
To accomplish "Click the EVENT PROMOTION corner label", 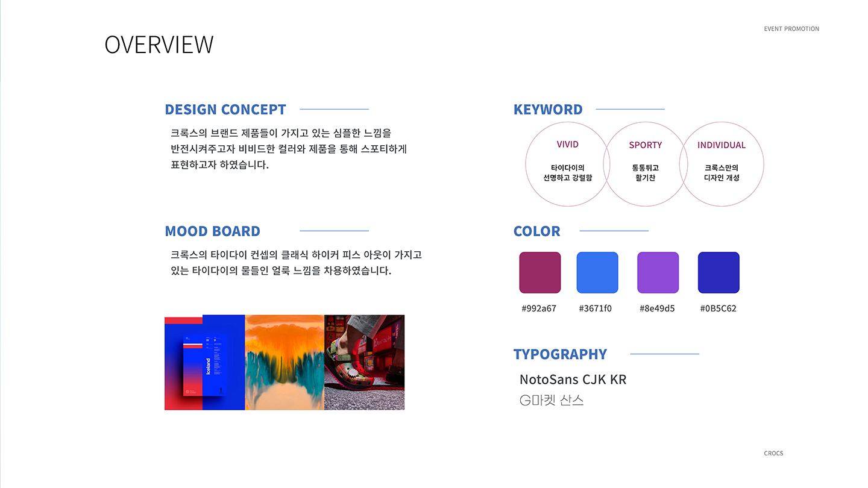I will click(x=791, y=28).
